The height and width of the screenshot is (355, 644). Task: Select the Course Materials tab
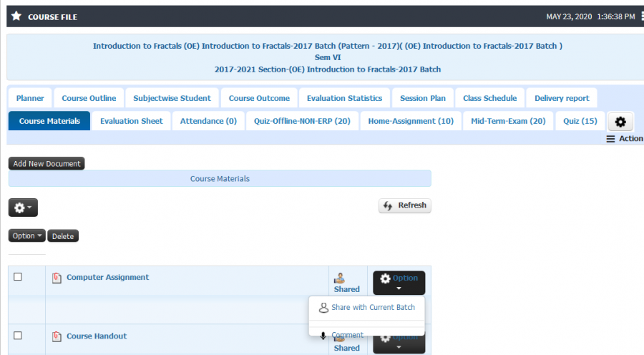49,121
